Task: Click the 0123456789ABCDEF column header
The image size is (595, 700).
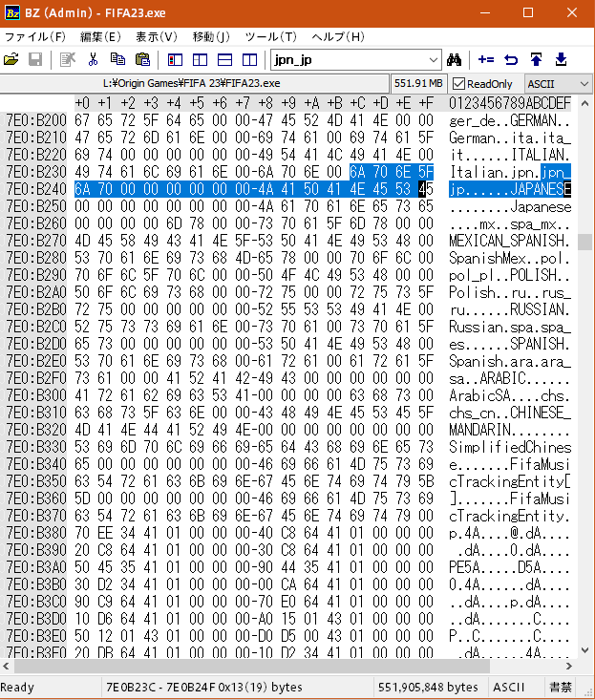Action: click(510, 103)
